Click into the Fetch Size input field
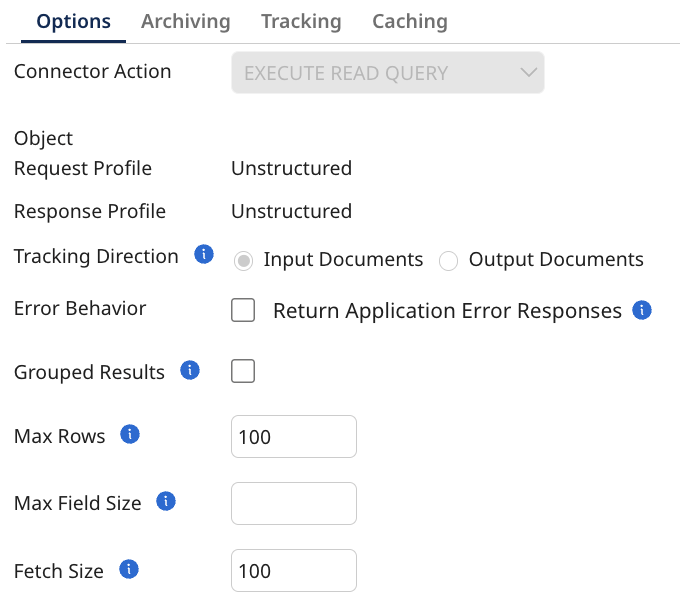The width and height of the screenshot is (680, 608). (293, 571)
